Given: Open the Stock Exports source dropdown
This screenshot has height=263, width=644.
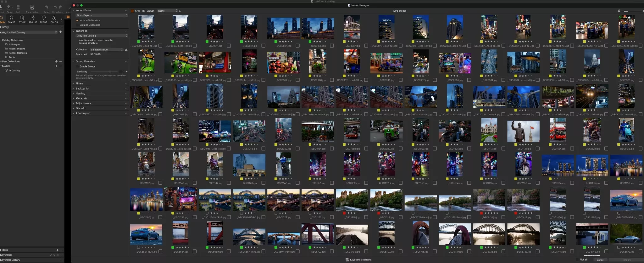Looking at the screenshot, I should [102, 15].
